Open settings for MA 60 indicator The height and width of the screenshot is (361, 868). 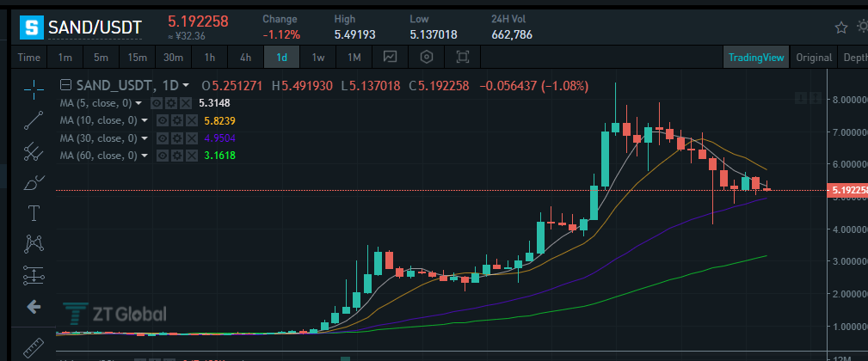coord(177,156)
